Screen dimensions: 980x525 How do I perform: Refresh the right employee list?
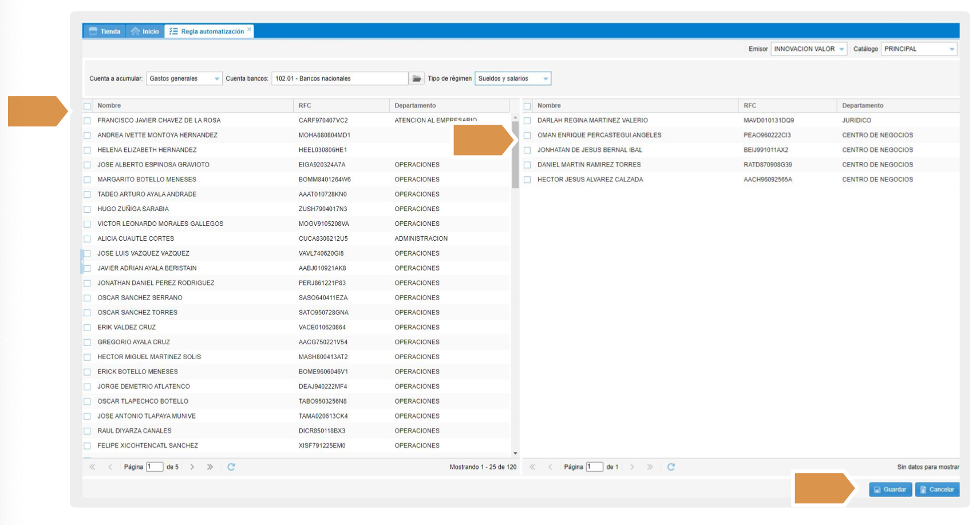pyautogui.click(x=671, y=467)
